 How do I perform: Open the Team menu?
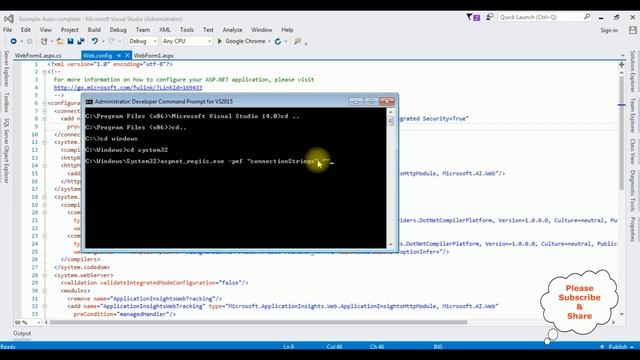click(x=142, y=30)
